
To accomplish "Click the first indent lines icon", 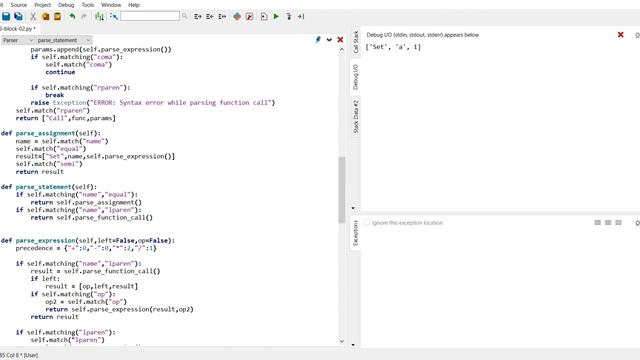I will (x=198, y=16).
